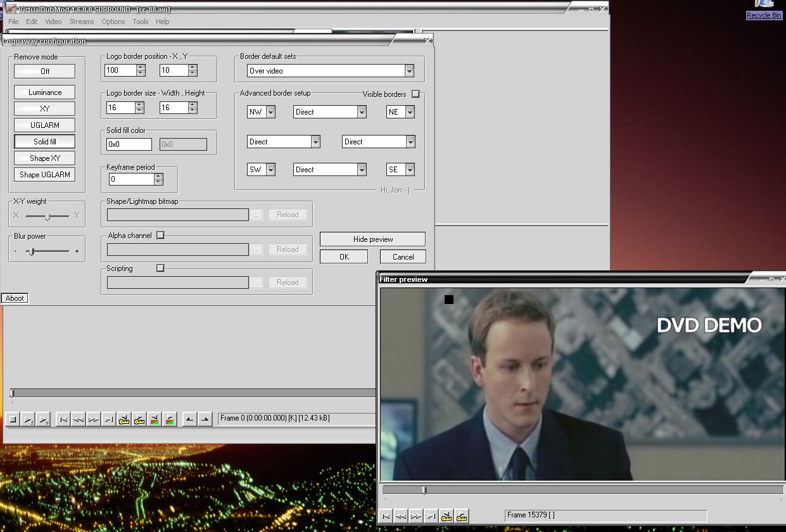Expand the Border default sets dropdown
Image resolution: width=786 pixels, height=532 pixels.
point(409,71)
